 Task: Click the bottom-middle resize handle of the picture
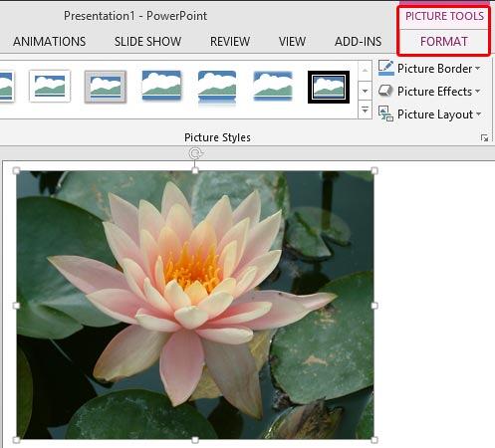tap(195, 440)
